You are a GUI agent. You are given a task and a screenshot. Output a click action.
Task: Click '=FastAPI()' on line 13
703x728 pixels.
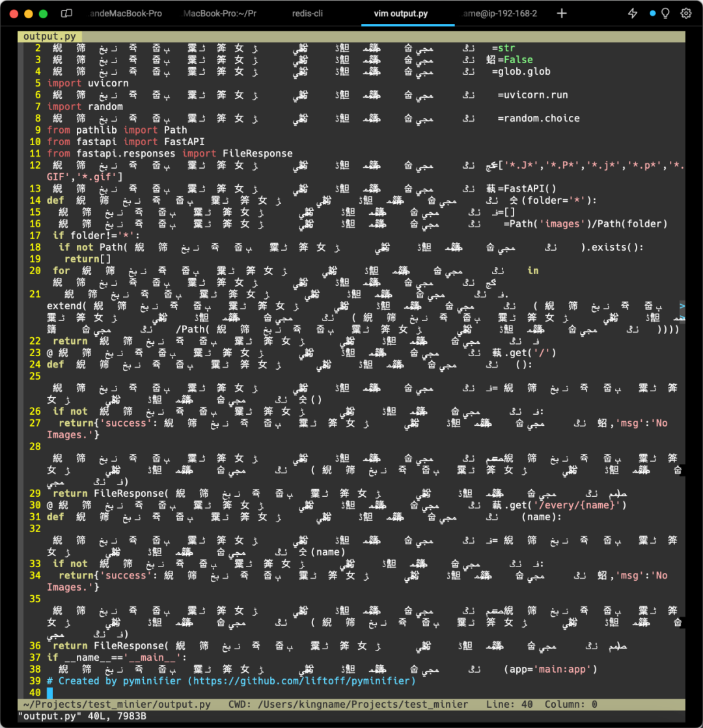tap(527, 188)
